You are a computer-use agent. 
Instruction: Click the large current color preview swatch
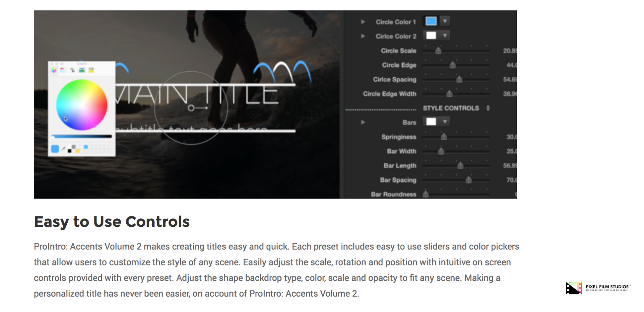pos(55,149)
